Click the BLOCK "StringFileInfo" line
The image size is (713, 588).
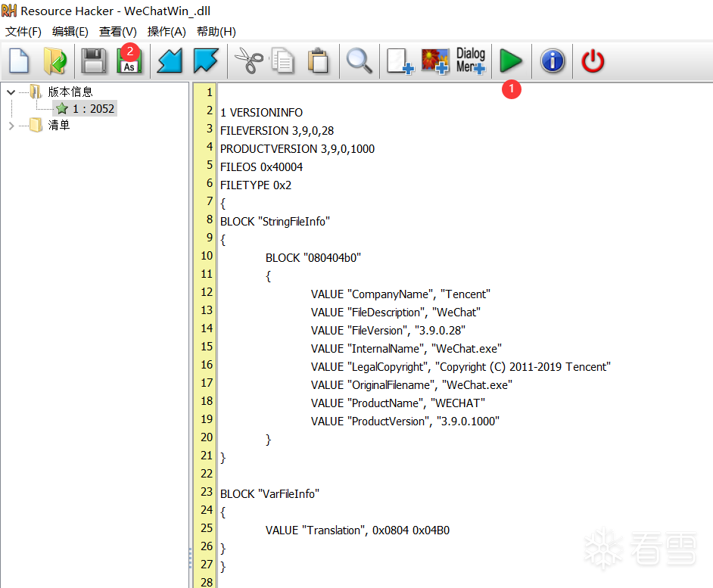tap(275, 222)
